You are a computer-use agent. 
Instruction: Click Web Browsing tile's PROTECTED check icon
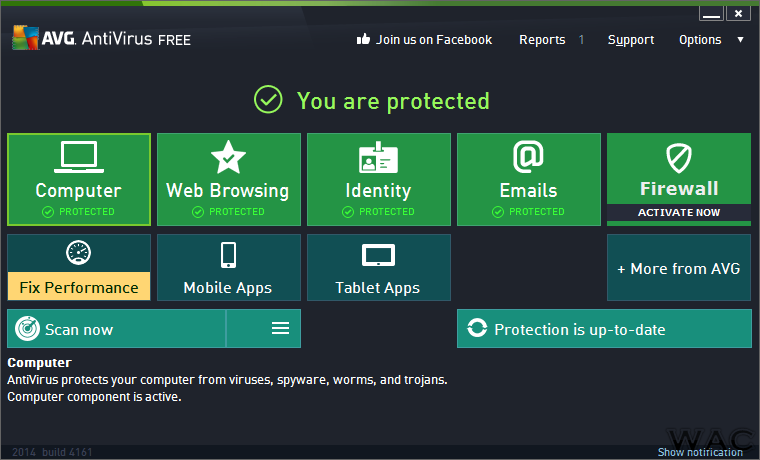(x=198, y=212)
